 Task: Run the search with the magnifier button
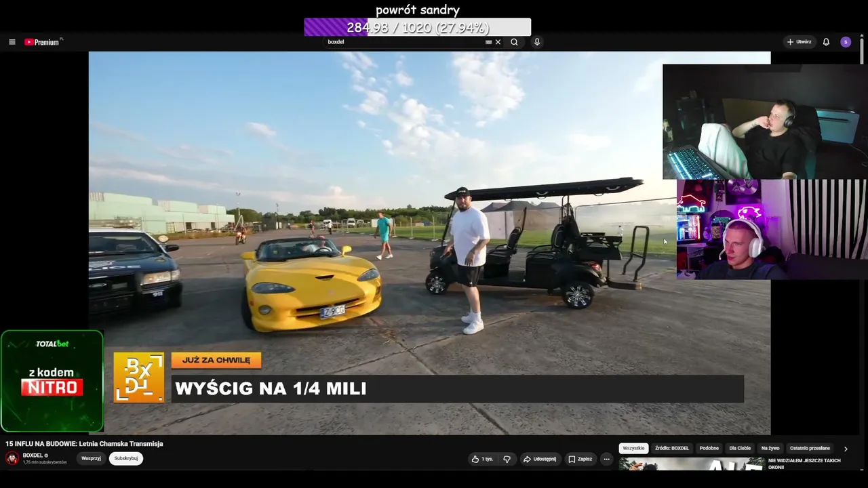pos(514,42)
